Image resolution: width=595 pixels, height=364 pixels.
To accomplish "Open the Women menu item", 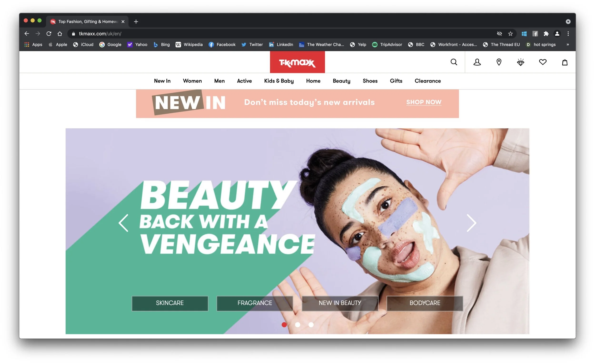I will coord(192,81).
